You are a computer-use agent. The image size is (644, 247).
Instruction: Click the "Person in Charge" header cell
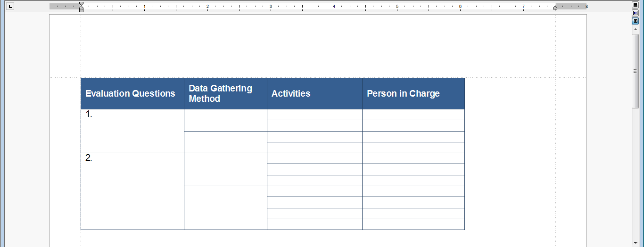tap(413, 93)
